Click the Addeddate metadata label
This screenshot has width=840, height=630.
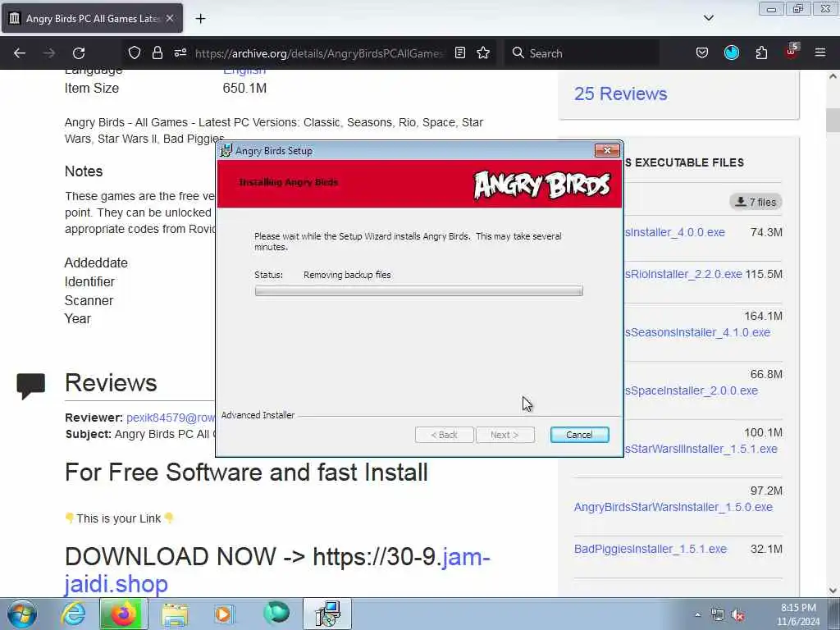[96, 263]
